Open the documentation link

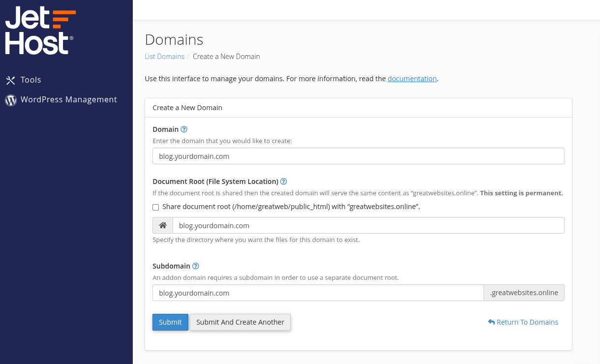[x=412, y=79]
